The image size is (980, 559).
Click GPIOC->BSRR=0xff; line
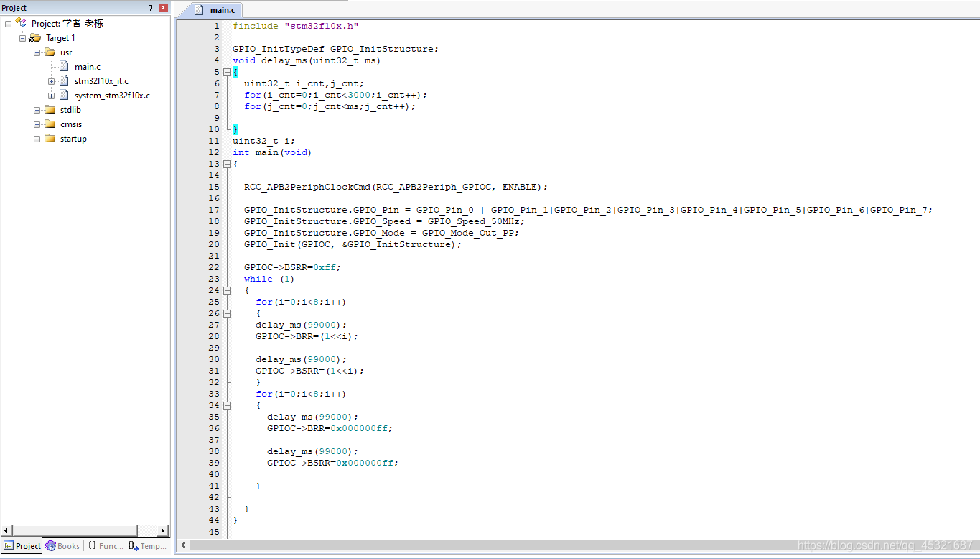click(x=292, y=267)
